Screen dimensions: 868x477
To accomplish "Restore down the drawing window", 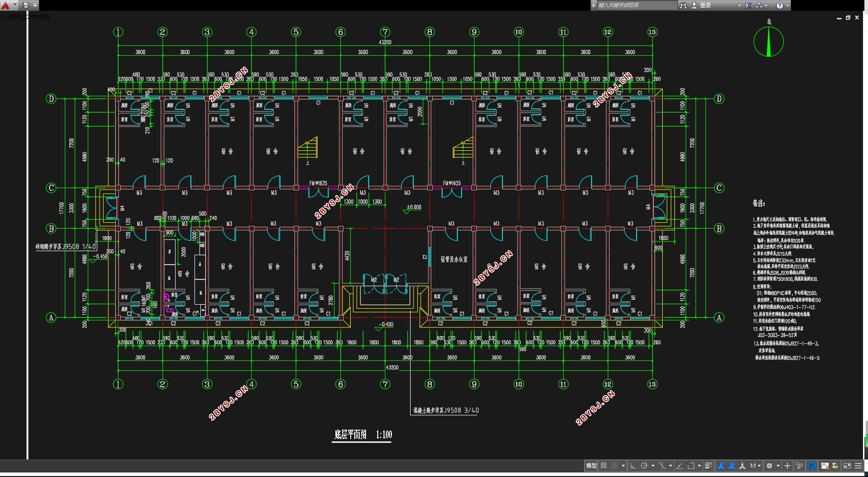I will coord(848,18).
